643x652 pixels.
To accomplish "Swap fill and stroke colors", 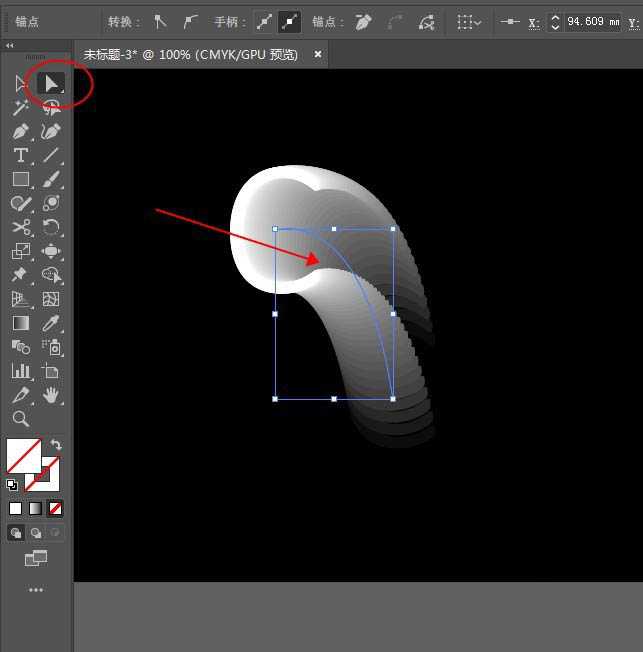I will [56, 445].
